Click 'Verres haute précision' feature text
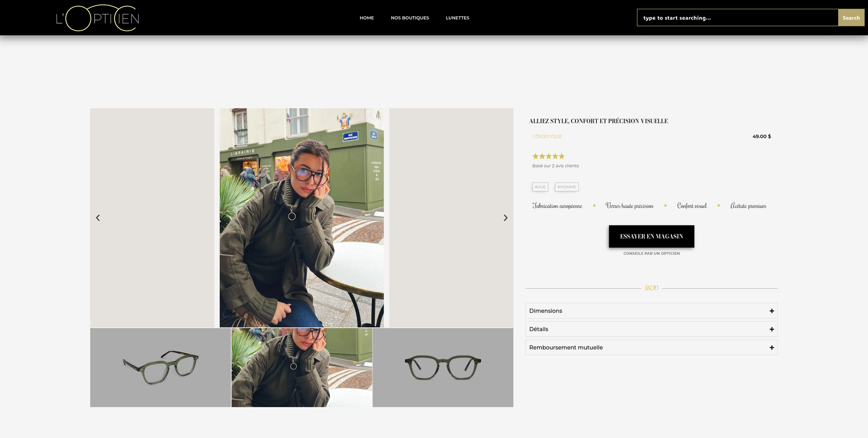 click(x=629, y=206)
